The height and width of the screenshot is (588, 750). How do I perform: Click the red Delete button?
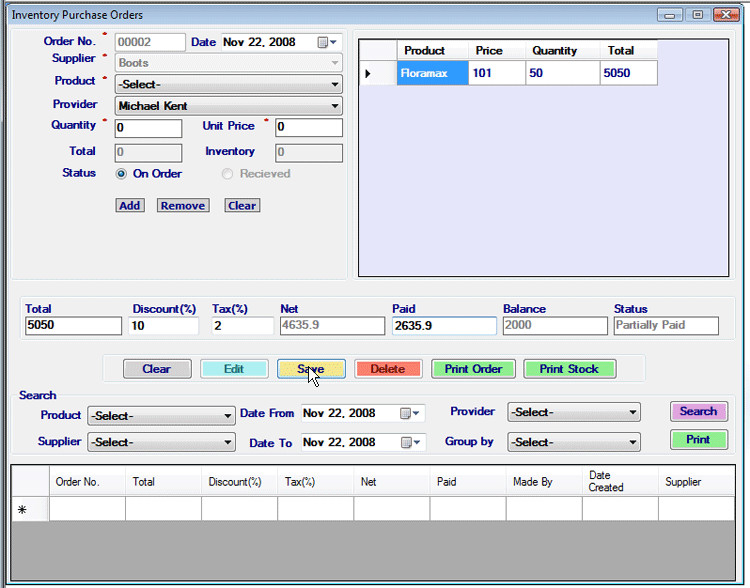(388, 369)
